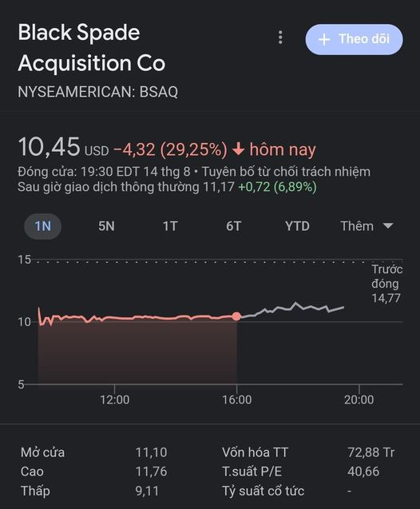Screen dimensions: 420x509
Task: Expand the Thêm dropdown
Action: point(367,226)
